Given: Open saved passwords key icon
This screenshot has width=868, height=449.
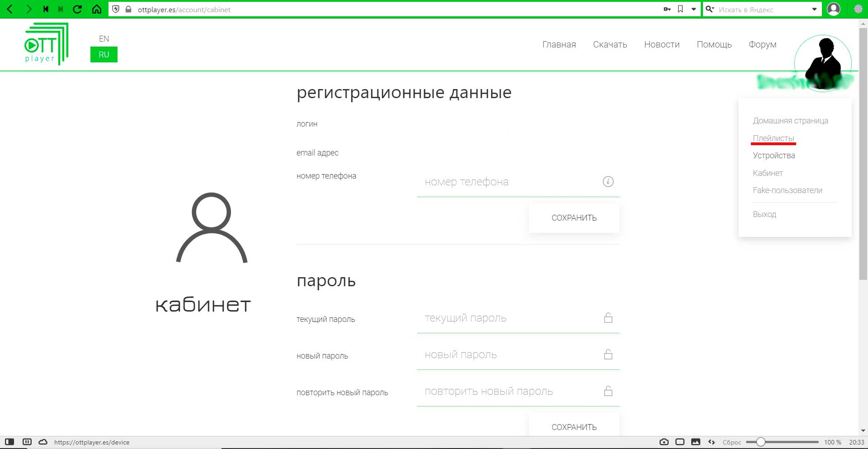Looking at the screenshot, I should 667,9.
